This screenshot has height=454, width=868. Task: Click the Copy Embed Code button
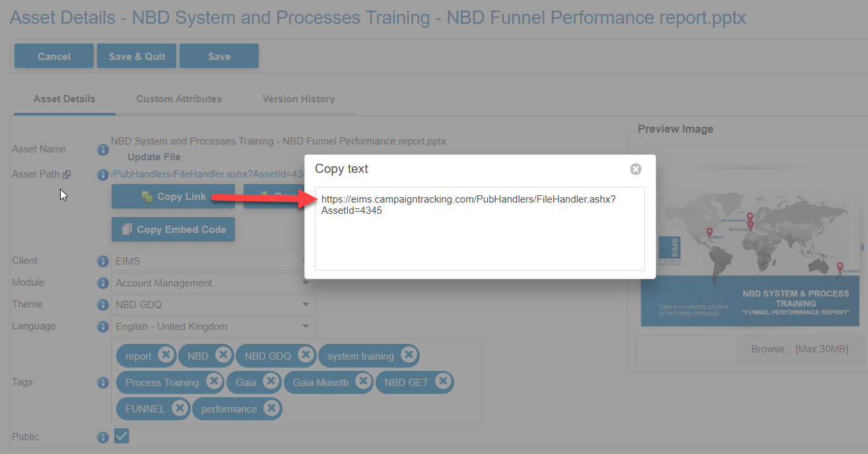(x=173, y=230)
